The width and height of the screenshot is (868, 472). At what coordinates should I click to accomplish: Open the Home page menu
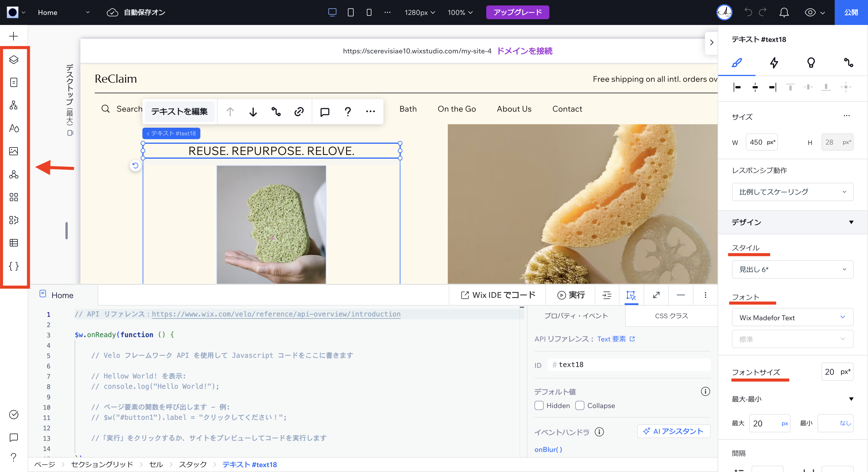(x=64, y=12)
